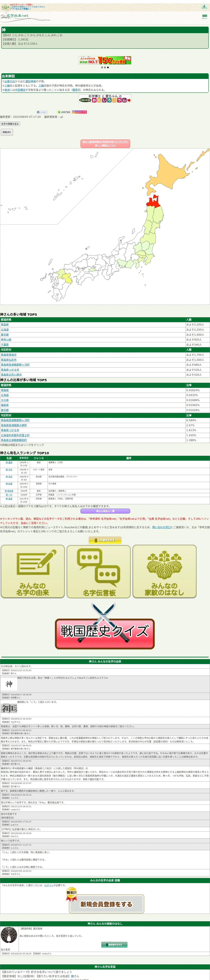The height and width of the screenshot is (980, 210).
Task: Open the 青森県北津軽郡鶴田町 link
Action: [14, 440]
